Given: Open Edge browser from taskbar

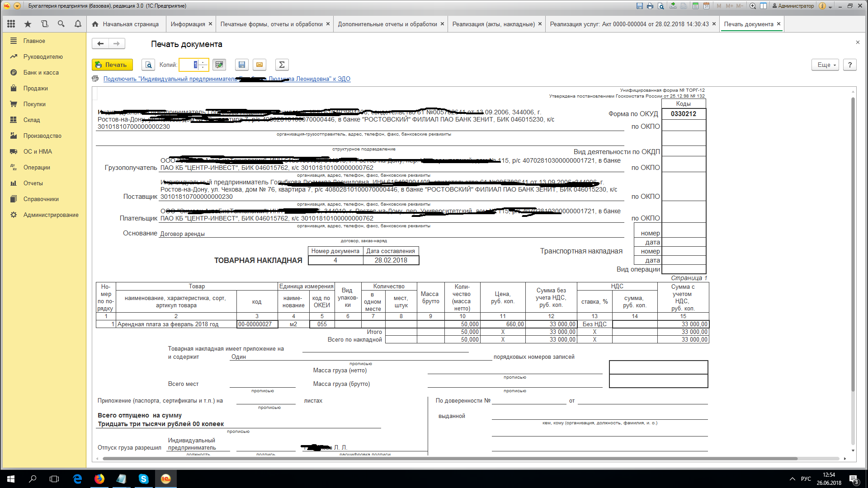Looking at the screenshot, I should point(77,479).
